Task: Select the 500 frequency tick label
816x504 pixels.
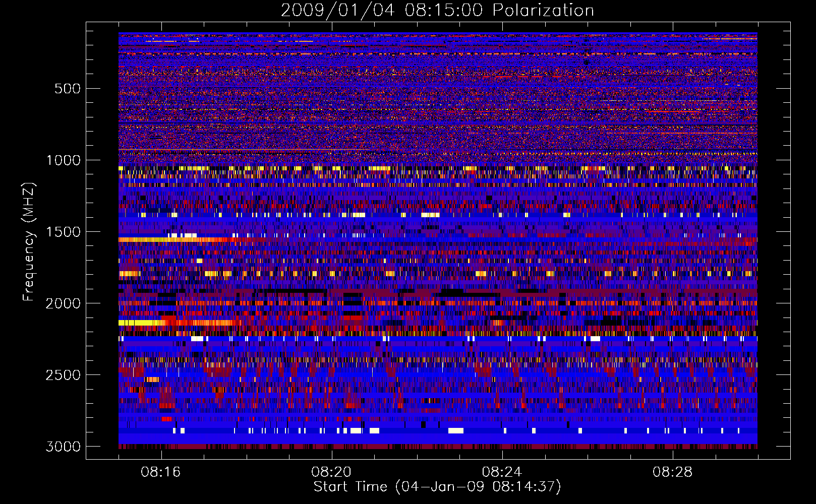Action: (68, 89)
